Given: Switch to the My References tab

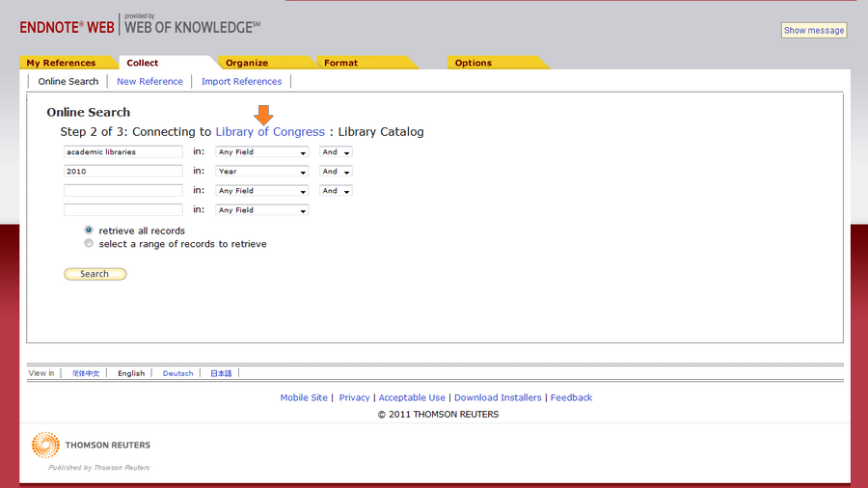Looking at the screenshot, I should click(x=61, y=63).
